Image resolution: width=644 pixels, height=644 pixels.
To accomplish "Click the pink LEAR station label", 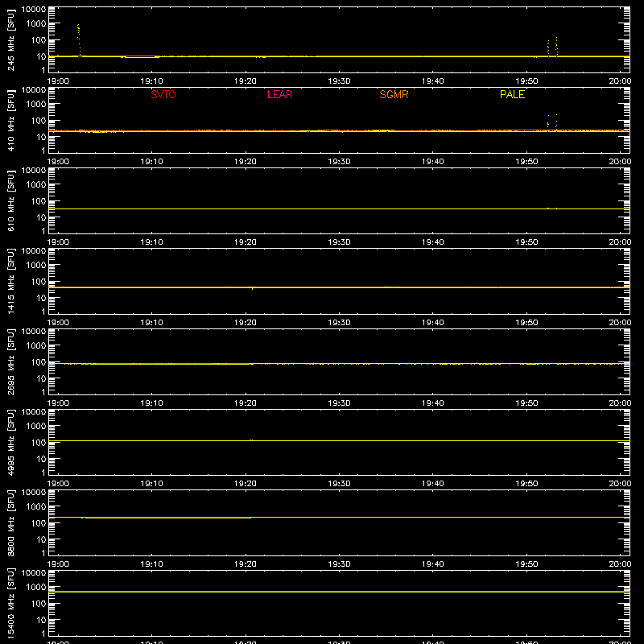I will point(279,94).
